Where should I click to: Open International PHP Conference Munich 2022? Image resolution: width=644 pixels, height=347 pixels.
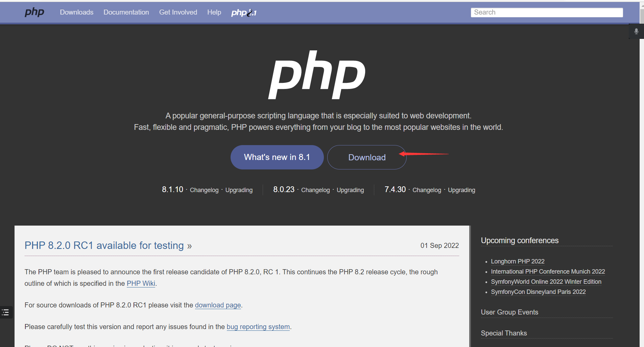pos(548,272)
